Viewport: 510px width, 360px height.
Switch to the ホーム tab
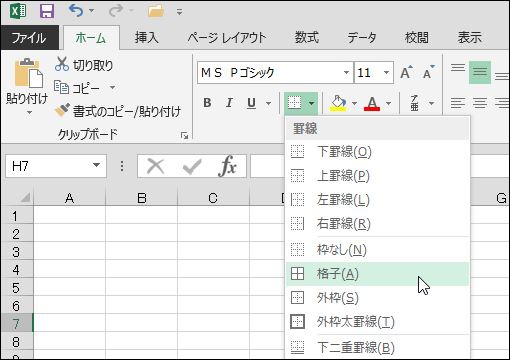click(91, 38)
